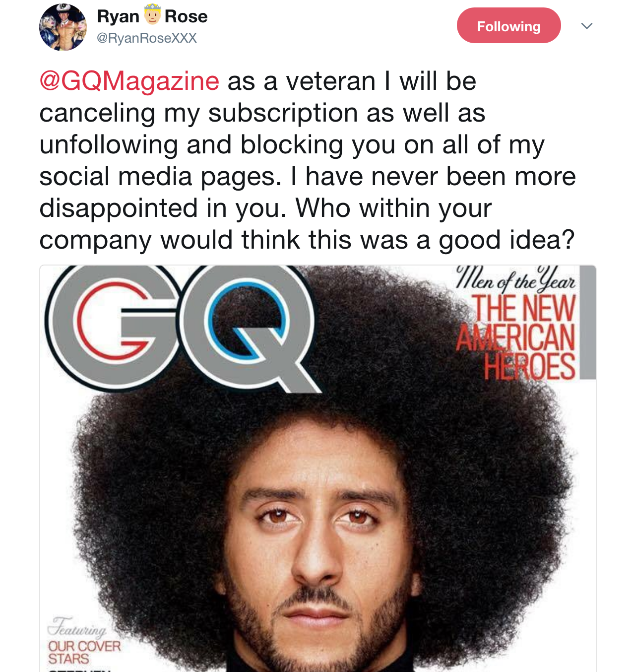Click the word 'subscription' in the tweet

283,114
